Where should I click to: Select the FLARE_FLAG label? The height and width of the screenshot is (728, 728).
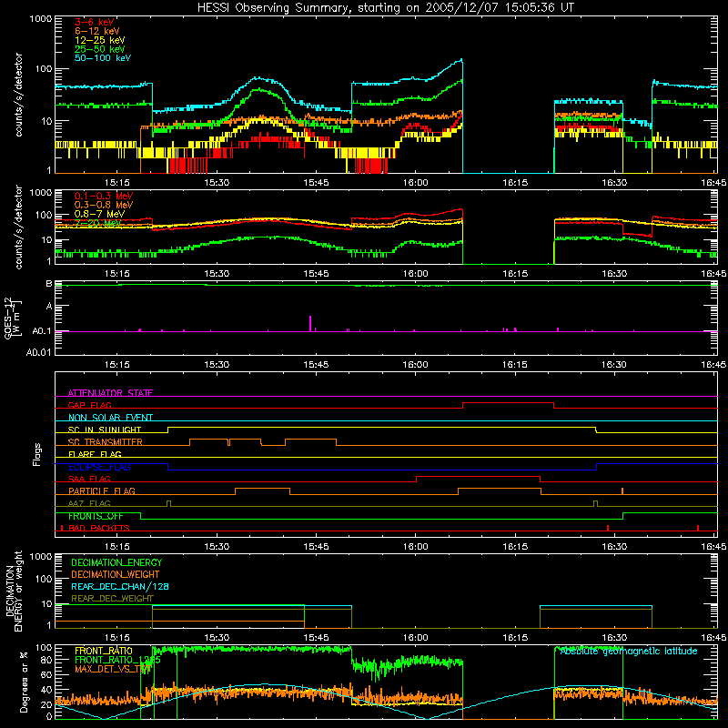(95, 454)
